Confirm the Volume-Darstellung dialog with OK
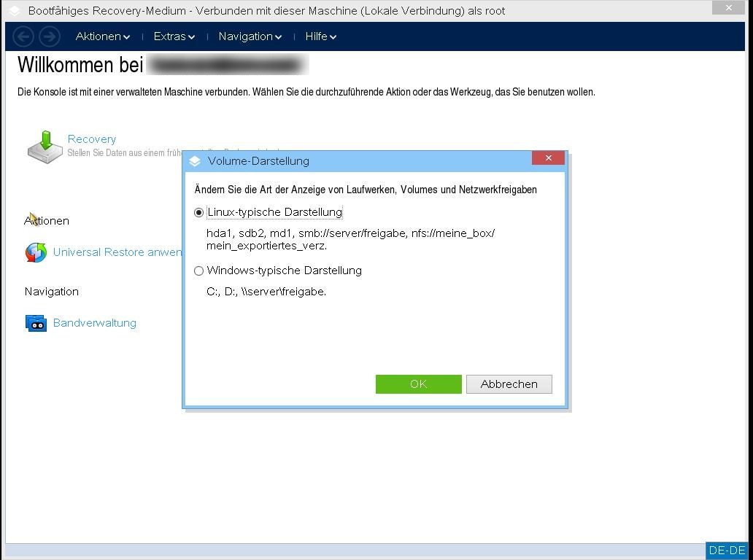 418,384
